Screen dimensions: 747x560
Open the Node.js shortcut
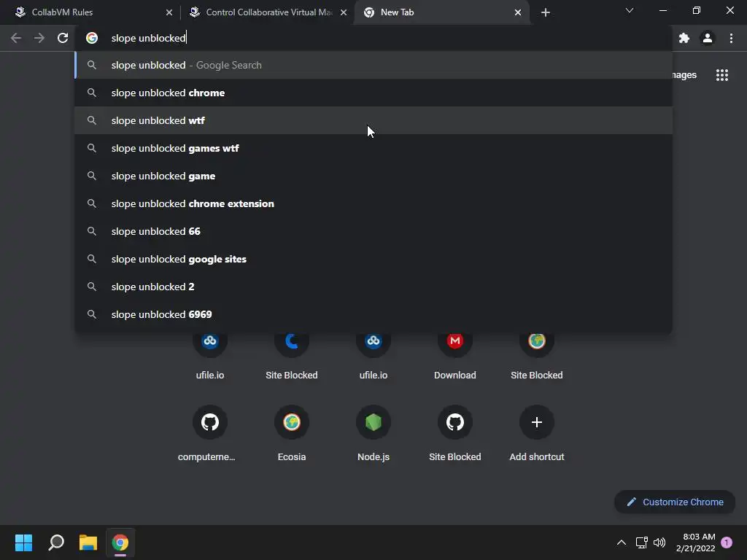[373, 433]
